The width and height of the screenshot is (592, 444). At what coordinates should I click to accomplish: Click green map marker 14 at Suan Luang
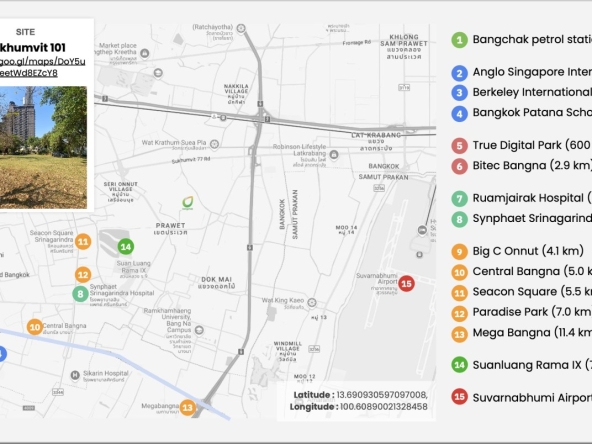point(126,247)
